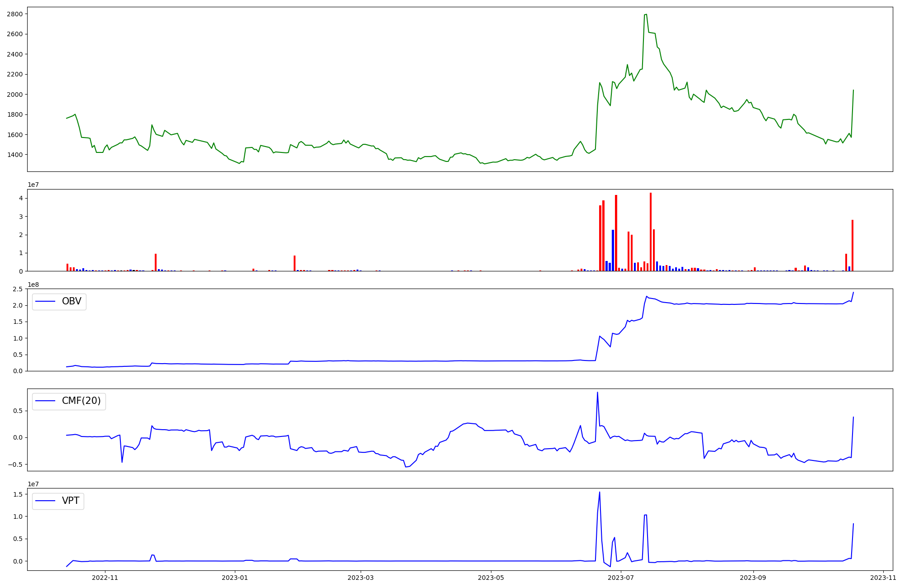This screenshot has width=905, height=588.
Task: Click the 1.5 tick on VPT axis
Action: point(19,494)
